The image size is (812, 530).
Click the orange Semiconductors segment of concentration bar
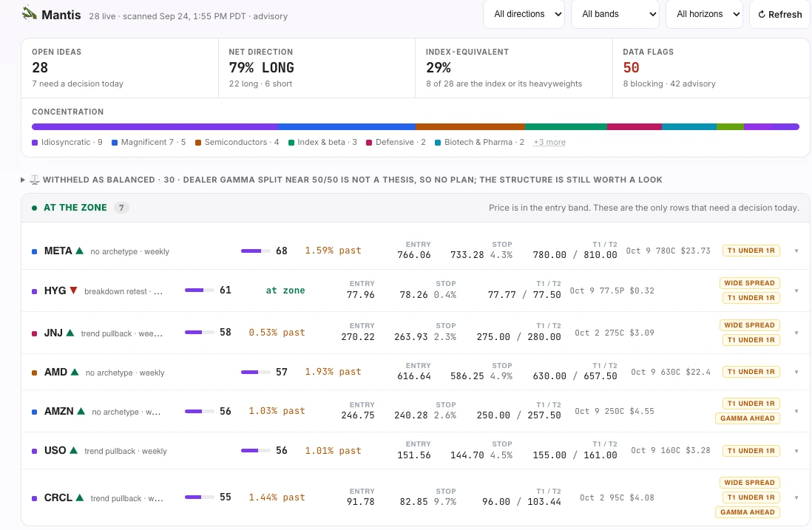470,127
